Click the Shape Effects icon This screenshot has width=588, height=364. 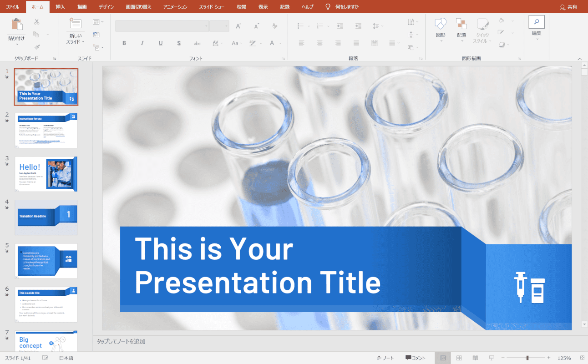click(502, 45)
